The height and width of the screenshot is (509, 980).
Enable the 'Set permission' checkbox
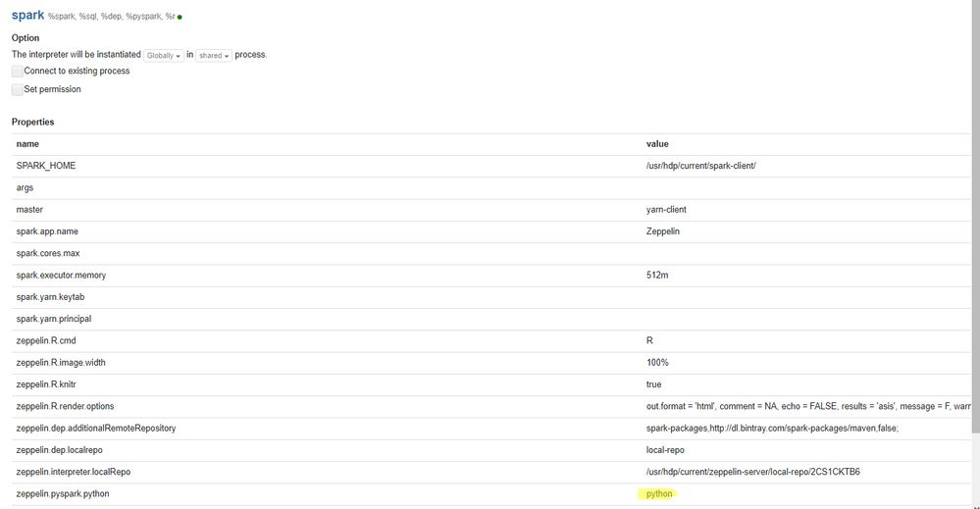point(18,89)
